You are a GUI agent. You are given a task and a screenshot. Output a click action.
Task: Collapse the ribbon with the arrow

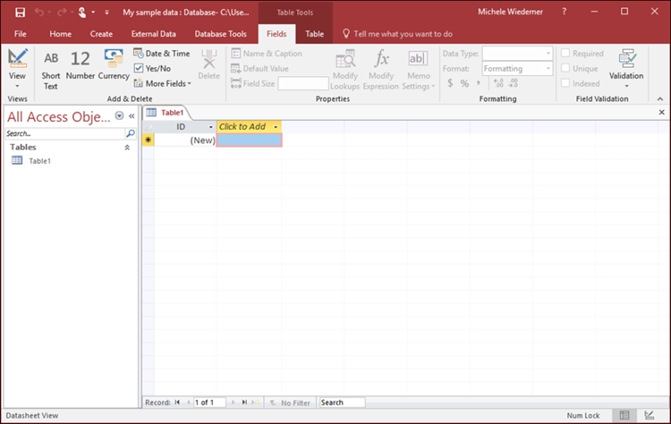pos(660,99)
